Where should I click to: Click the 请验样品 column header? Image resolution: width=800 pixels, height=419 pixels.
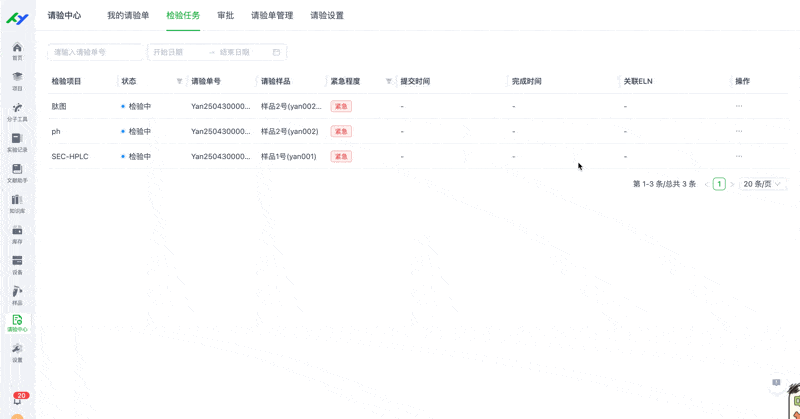point(276,81)
